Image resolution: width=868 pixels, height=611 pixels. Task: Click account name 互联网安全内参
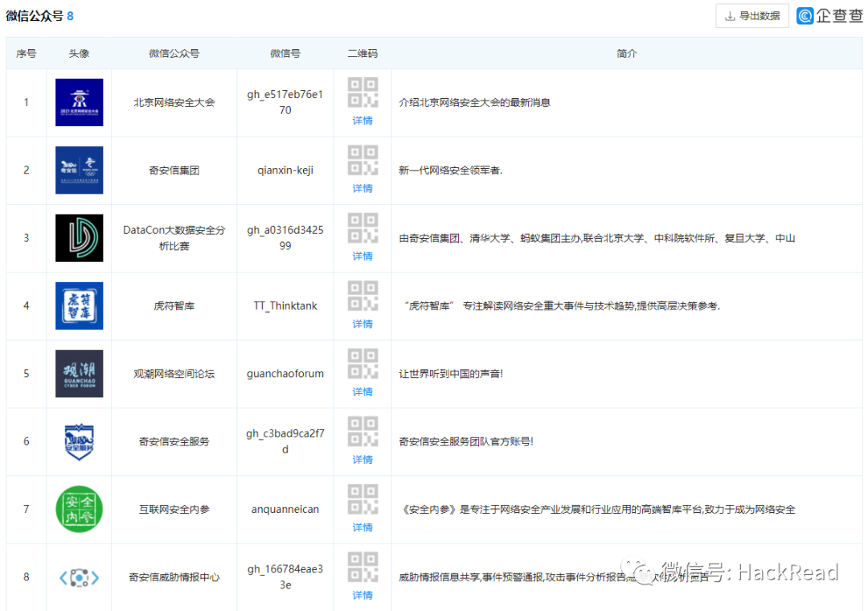pyautogui.click(x=174, y=510)
